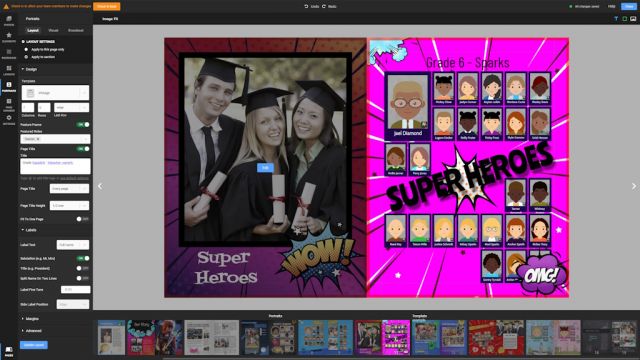Disable the Page Title switch
This screenshot has height=360, width=640.
pos(83,149)
